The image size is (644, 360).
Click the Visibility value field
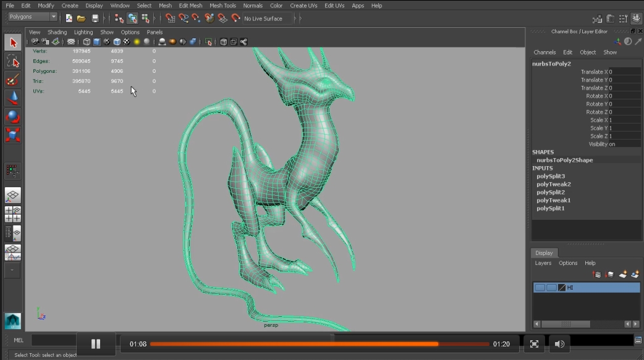pyautogui.click(x=624, y=144)
